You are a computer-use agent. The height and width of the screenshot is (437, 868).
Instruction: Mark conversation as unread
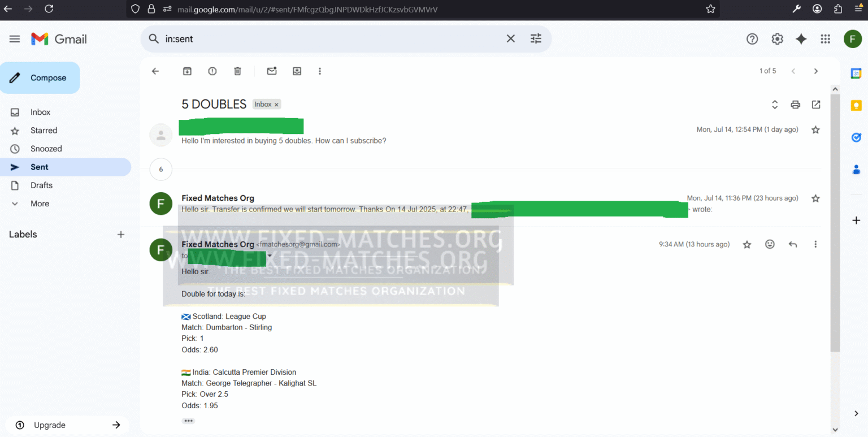click(x=272, y=71)
